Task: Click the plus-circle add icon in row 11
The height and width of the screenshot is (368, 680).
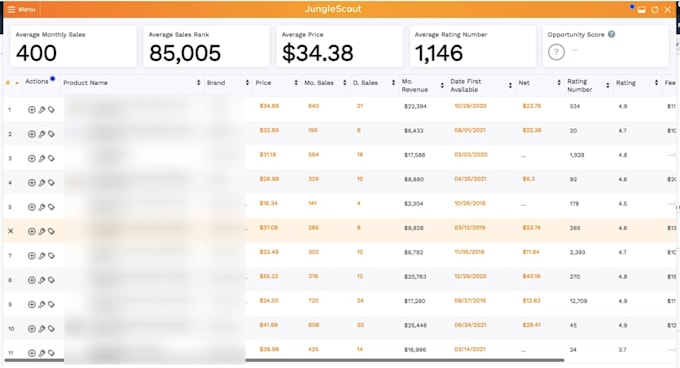Action: tap(32, 353)
